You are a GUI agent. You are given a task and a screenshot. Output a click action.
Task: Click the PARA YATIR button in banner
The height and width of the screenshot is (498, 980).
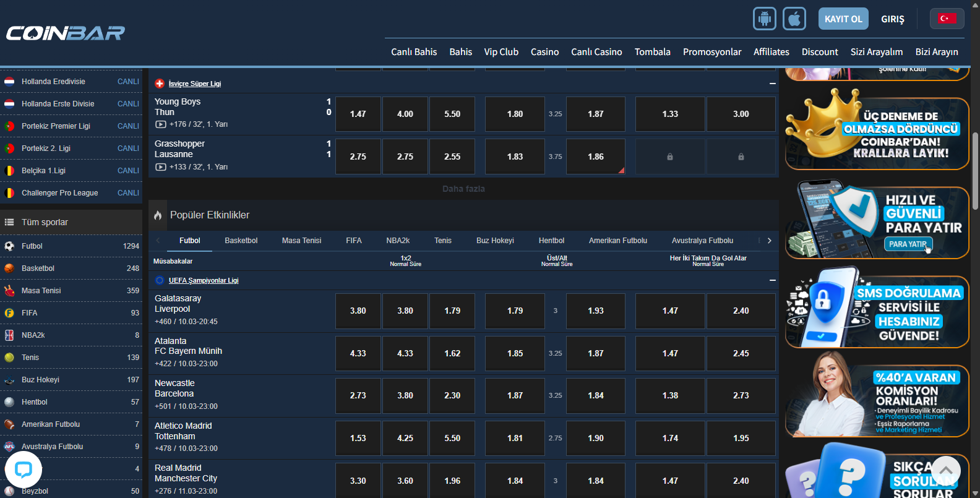[908, 244]
